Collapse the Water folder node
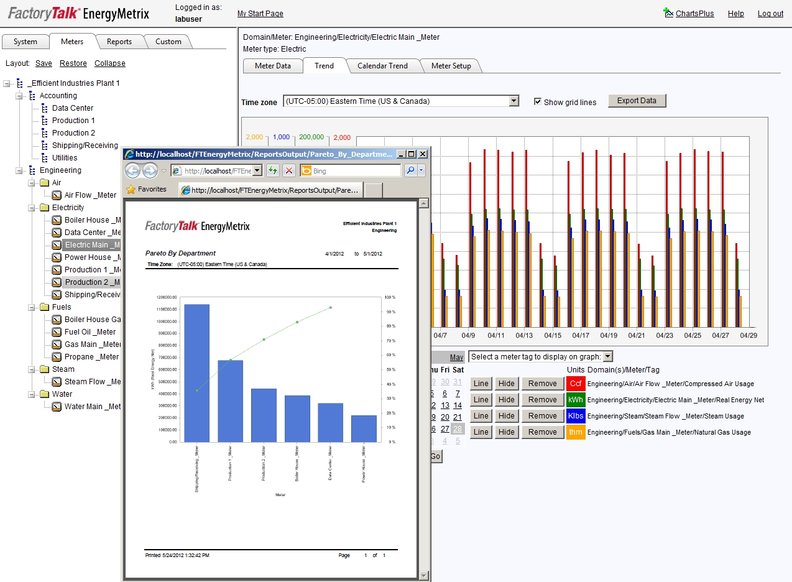Image resolution: width=792 pixels, height=582 pixels. click(x=32, y=394)
